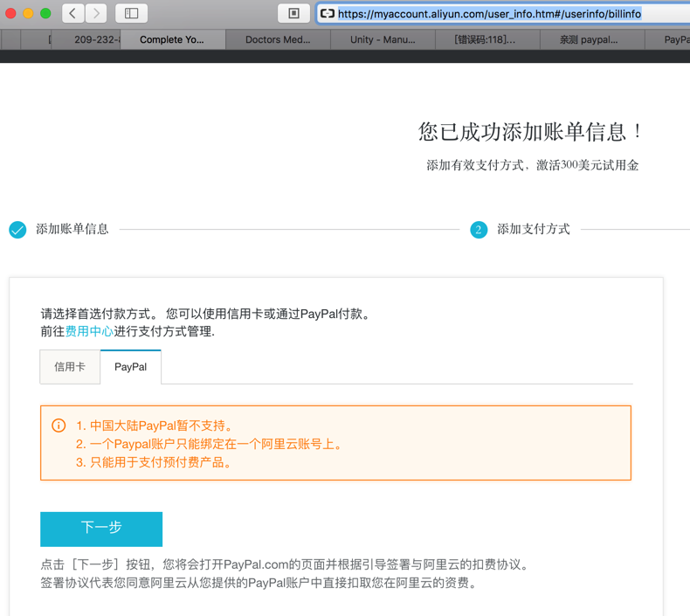Click the green full-screen window button
Image resolution: width=690 pixels, height=616 pixels.
[x=45, y=13]
